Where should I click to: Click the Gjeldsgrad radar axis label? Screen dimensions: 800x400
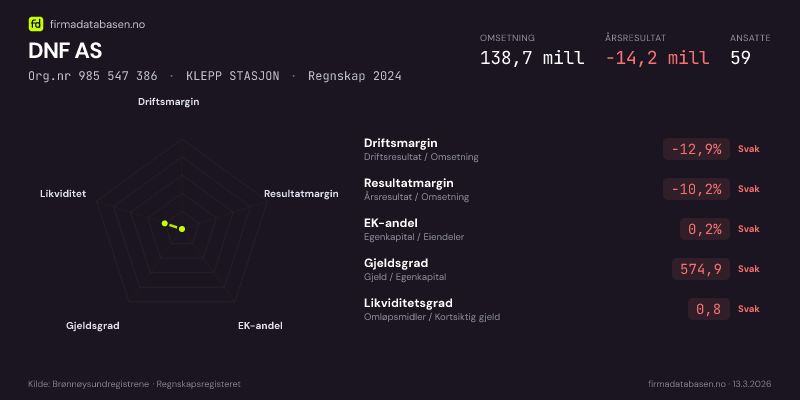point(93,326)
